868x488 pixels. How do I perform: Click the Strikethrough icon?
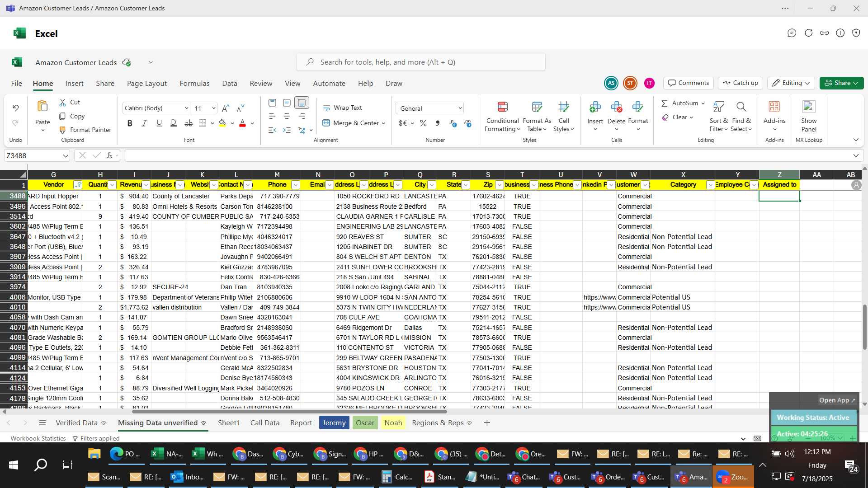point(189,123)
